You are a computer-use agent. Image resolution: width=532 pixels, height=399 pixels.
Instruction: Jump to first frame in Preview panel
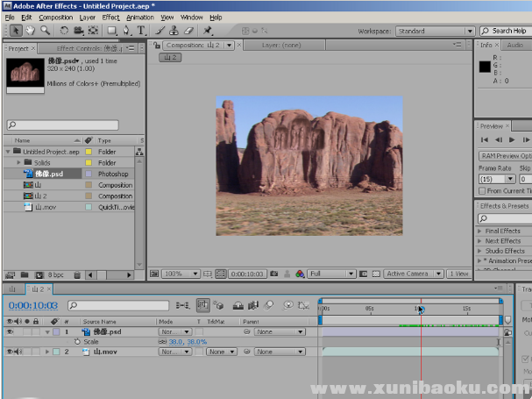pyautogui.click(x=485, y=139)
